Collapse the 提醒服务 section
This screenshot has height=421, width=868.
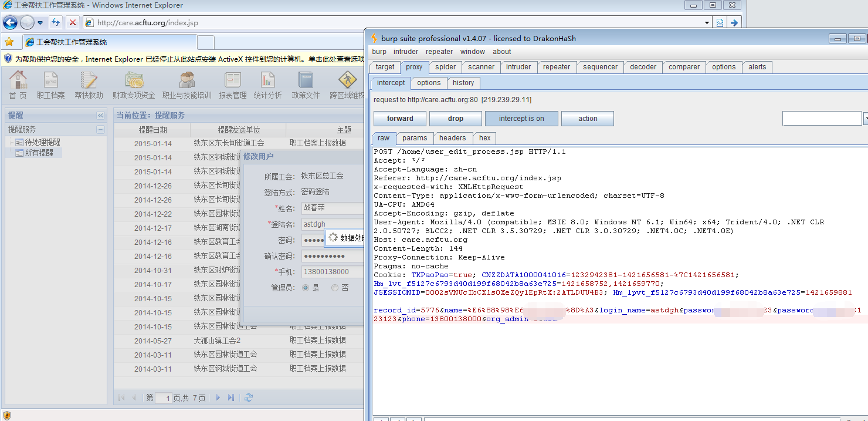(100, 129)
